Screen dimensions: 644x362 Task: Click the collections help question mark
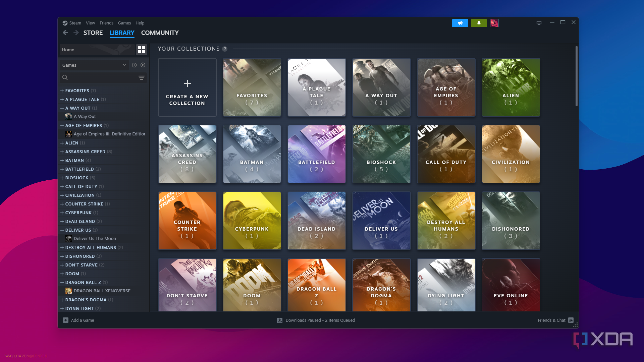pos(225,49)
